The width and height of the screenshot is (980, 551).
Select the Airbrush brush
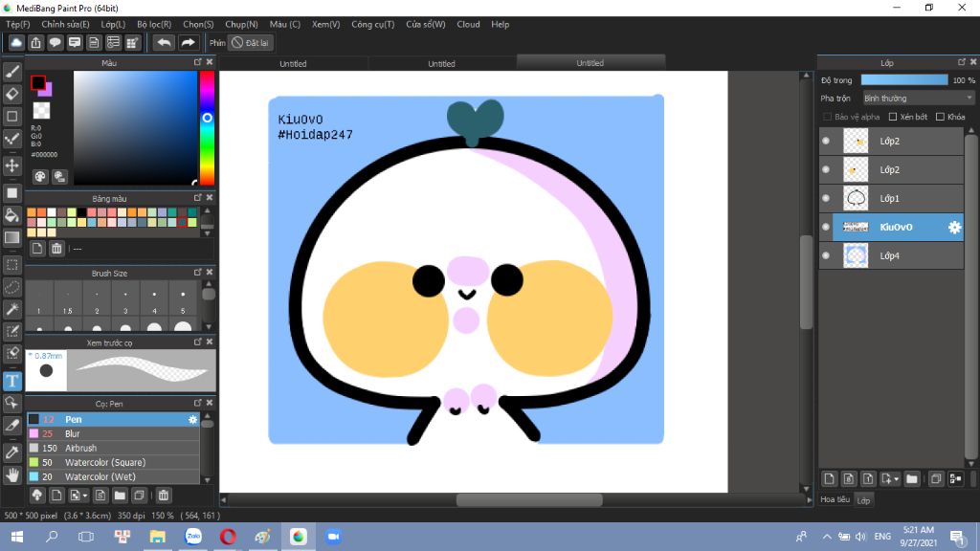tap(113, 448)
